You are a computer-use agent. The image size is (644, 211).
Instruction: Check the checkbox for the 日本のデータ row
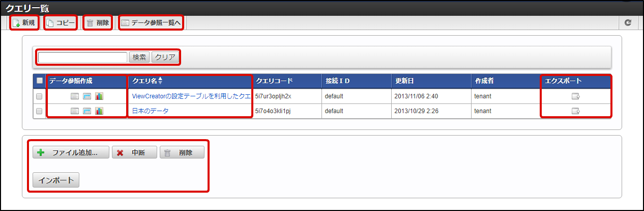pos(40,111)
